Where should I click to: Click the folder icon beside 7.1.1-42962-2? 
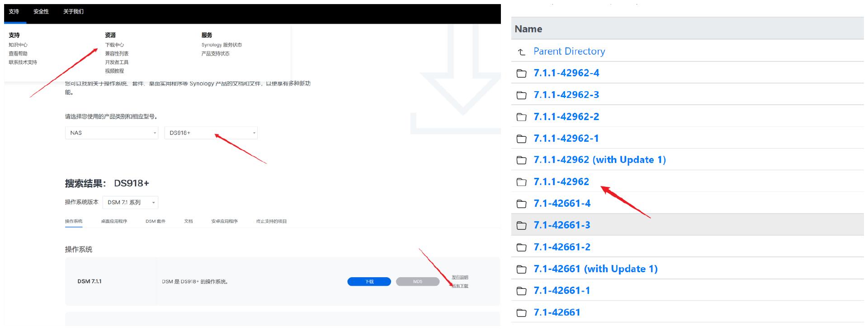point(521,117)
